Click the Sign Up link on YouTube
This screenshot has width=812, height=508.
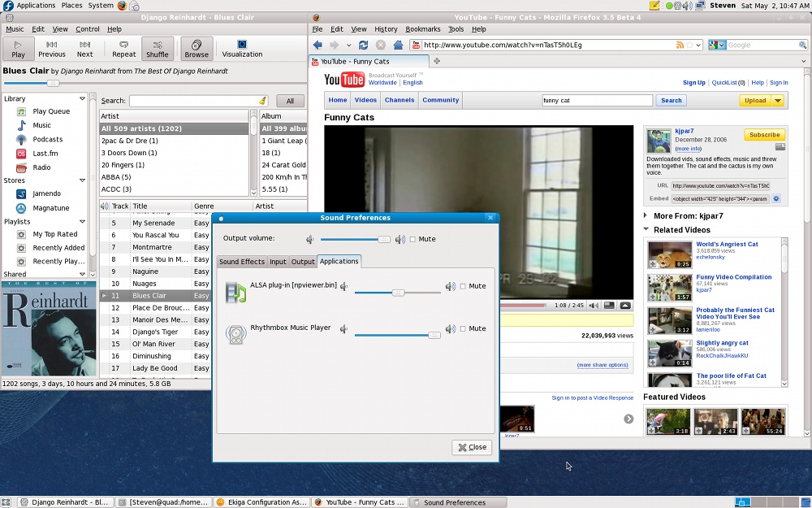[x=694, y=82]
